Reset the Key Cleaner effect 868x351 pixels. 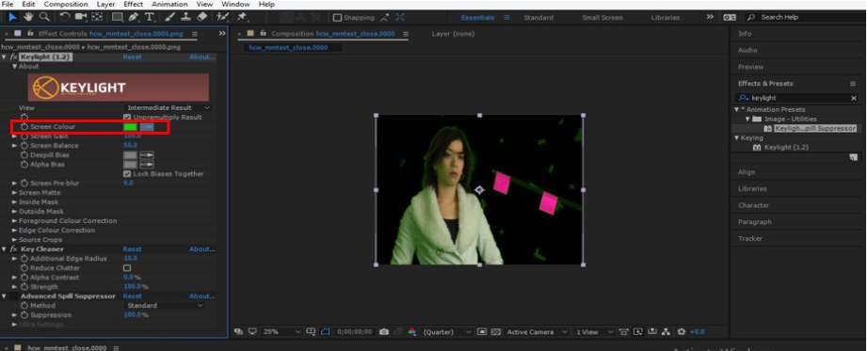(x=133, y=249)
